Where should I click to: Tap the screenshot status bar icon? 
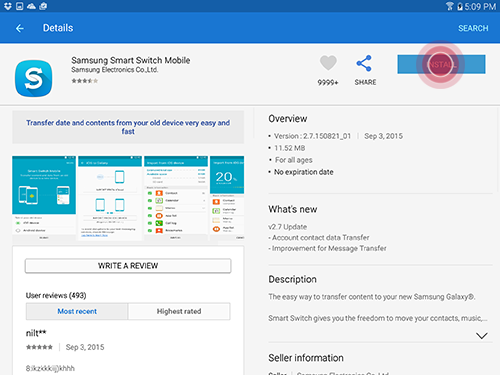click(x=20, y=6)
